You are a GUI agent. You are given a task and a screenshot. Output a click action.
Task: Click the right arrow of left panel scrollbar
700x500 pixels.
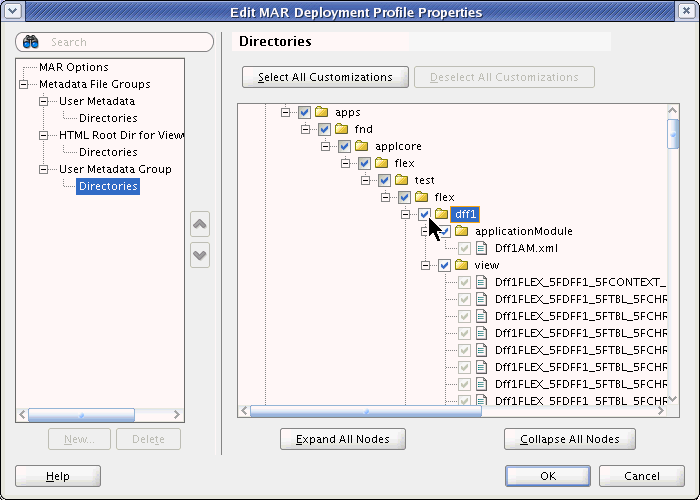pos(177,415)
